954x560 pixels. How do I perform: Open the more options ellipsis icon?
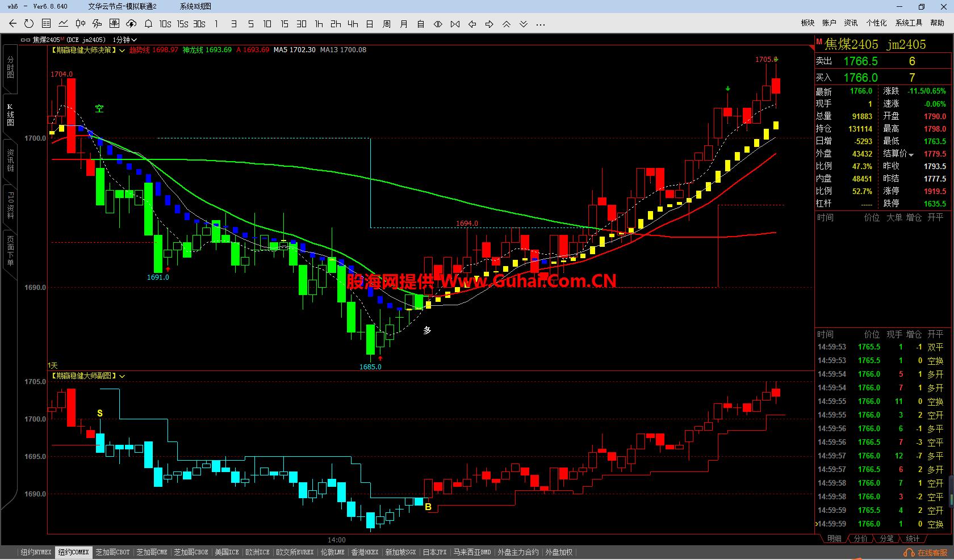click(541, 24)
